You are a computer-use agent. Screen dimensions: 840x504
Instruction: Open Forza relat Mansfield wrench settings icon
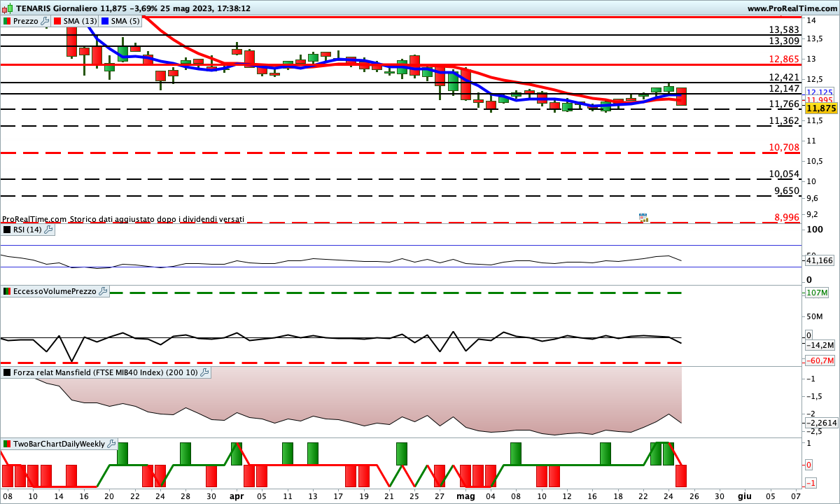204,372
